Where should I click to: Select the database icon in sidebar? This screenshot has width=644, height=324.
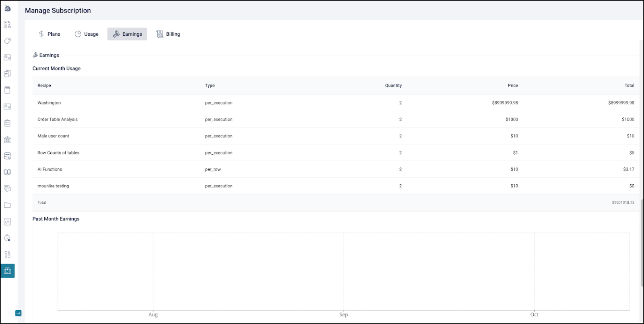7,156
